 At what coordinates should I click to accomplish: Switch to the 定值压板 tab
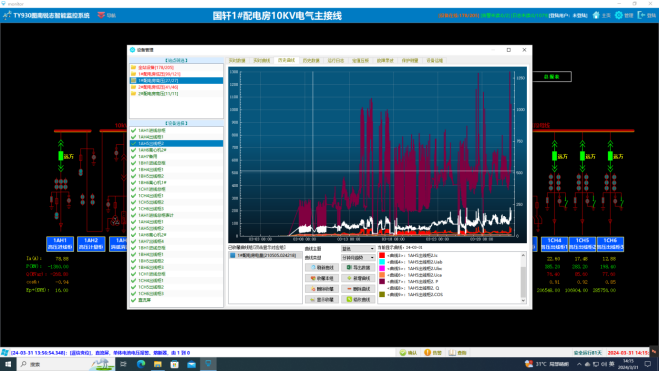[360, 61]
